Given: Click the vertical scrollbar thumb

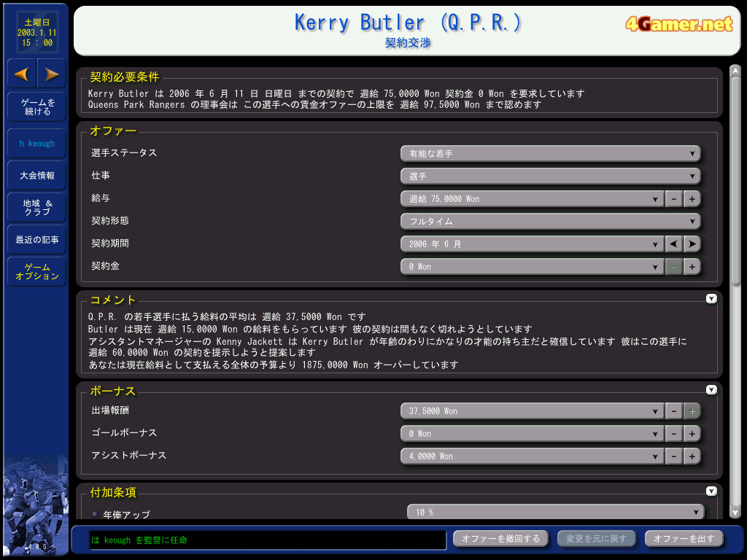Looking at the screenshot, I should 735,181.
